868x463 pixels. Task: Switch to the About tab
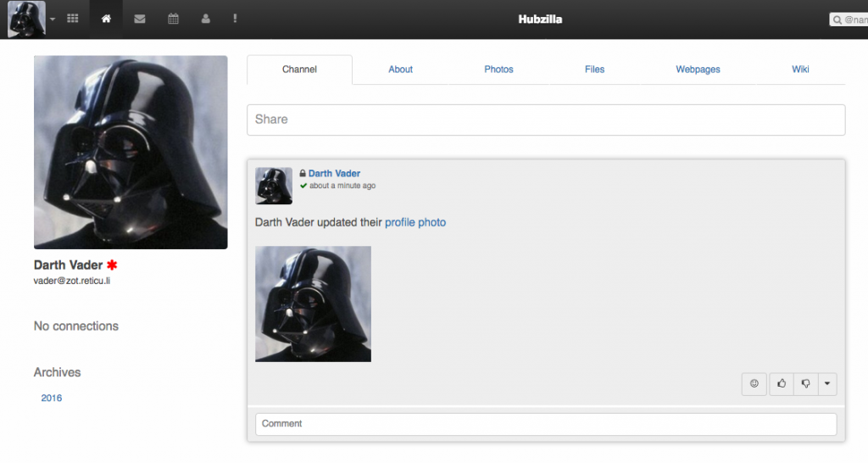400,70
